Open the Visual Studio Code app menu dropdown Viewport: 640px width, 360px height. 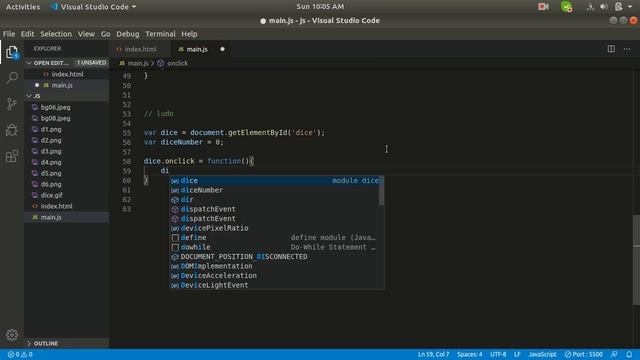click(94, 7)
